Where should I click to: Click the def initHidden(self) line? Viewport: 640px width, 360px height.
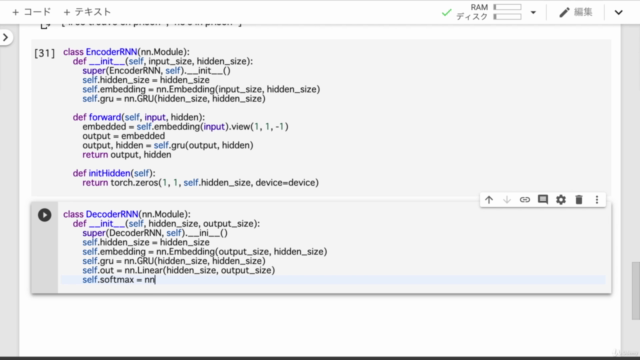pos(114,173)
